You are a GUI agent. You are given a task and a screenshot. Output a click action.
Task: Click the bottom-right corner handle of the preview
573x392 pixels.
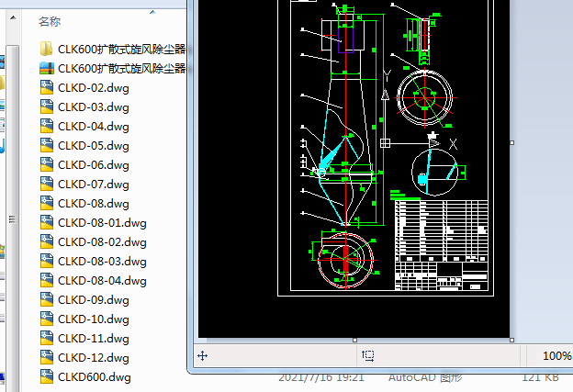click(x=511, y=340)
